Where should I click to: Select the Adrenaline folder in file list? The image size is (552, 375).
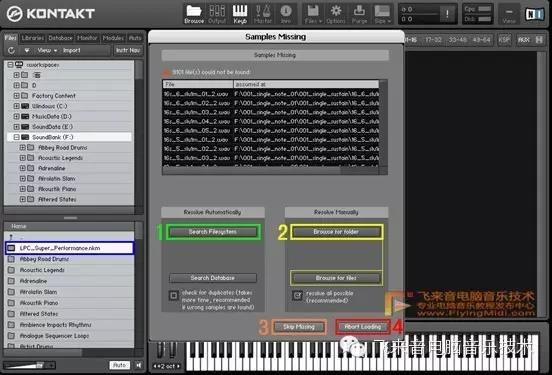pos(69,281)
